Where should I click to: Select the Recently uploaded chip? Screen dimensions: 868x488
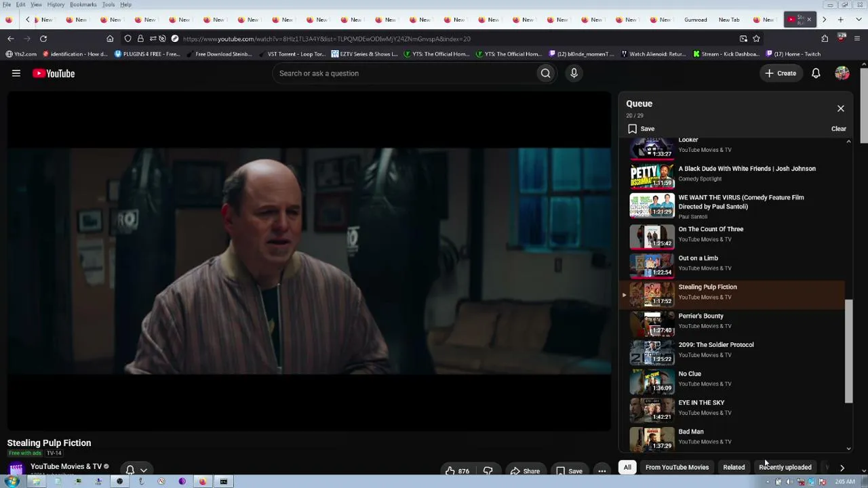785,467
